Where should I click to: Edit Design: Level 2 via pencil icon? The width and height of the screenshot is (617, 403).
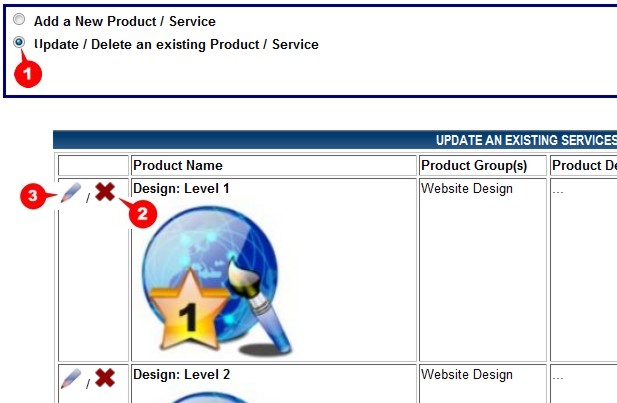[71, 379]
